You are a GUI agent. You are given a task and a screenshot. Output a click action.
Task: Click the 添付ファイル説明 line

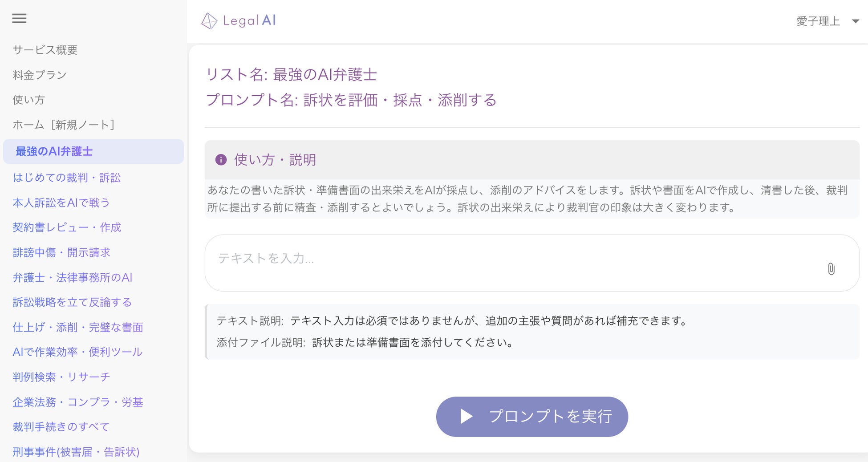coord(365,342)
